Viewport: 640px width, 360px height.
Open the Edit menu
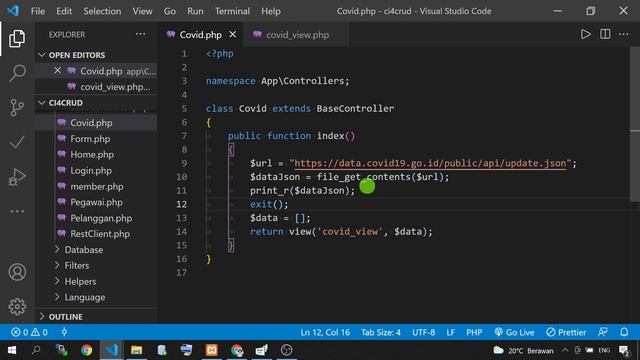coord(64,11)
